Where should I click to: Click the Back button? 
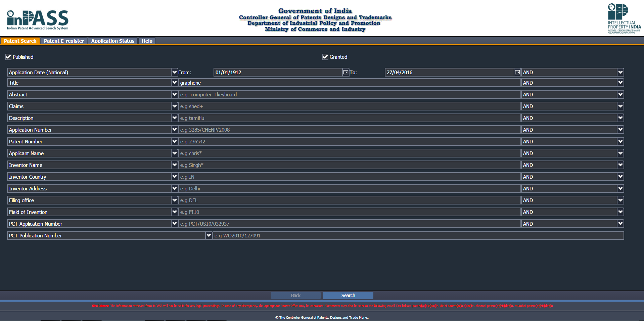pos(295,295)
